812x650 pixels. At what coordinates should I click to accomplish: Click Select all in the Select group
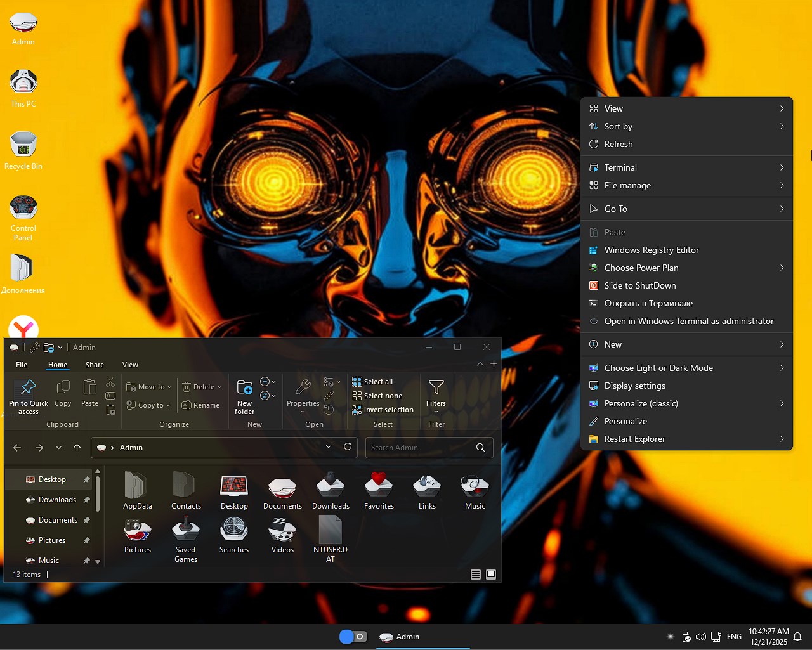coord(377,381)
